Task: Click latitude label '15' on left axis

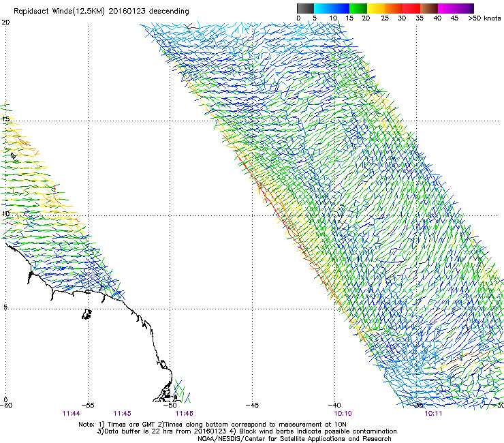Action: coord(5,119)
